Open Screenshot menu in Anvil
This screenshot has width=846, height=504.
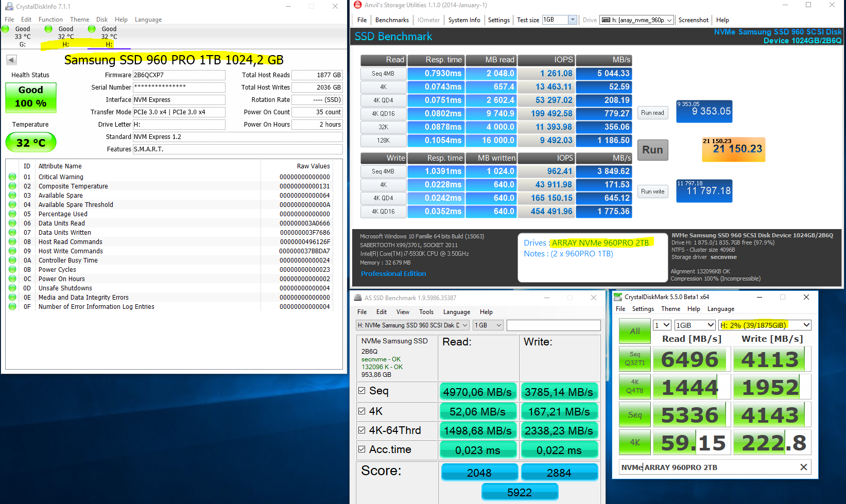[x=693, y=20]
